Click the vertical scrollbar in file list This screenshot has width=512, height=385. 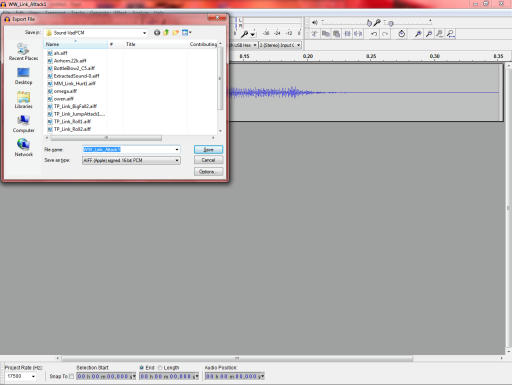click(220, 79)
